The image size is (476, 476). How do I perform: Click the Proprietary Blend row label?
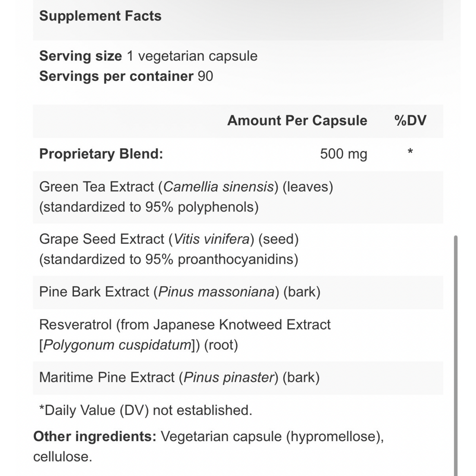(101, 154)
